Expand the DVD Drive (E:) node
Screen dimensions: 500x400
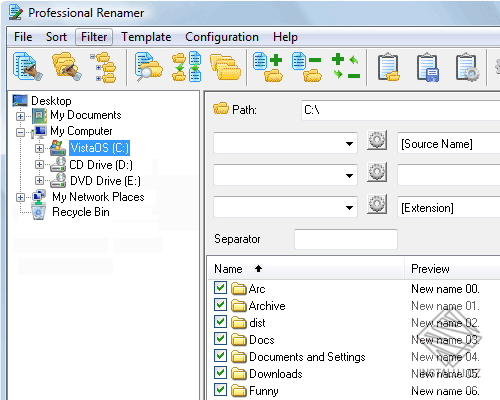click(x=39, y=180)
